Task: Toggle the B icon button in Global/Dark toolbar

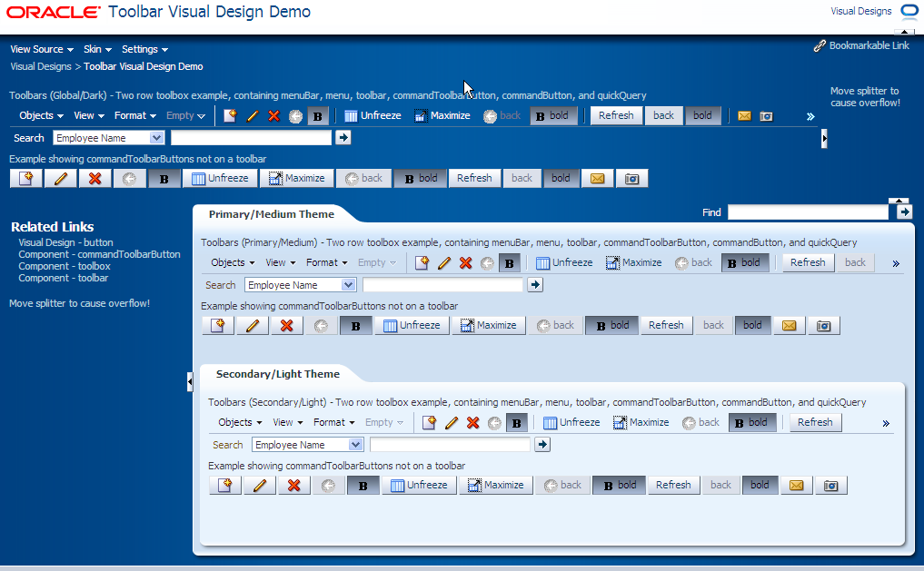Action: pos(318,116)
